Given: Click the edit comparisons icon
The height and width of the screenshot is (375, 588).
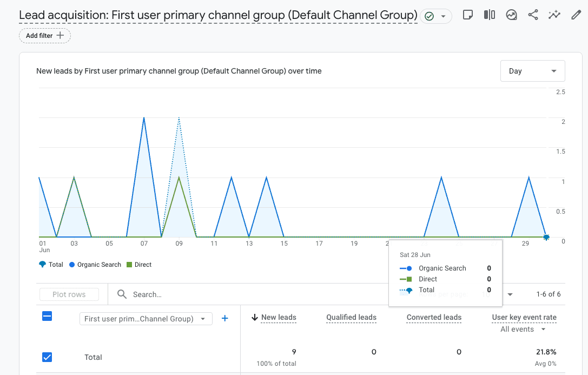Looking at the screenshot, I should pyautogui.click(x=490, y=15).
